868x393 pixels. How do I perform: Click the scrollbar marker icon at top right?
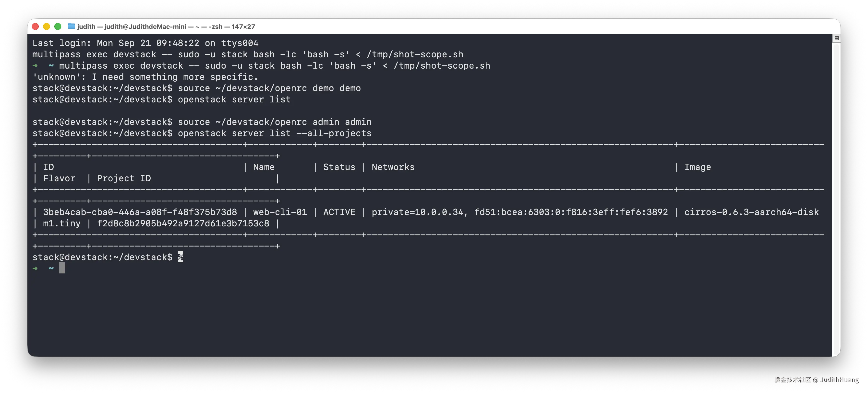836,38
